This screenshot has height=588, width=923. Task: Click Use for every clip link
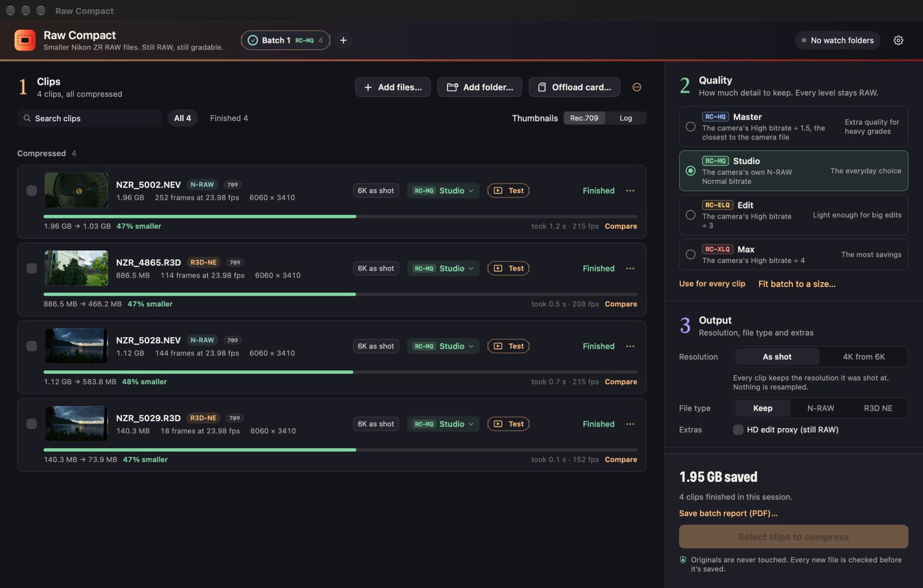712,284
